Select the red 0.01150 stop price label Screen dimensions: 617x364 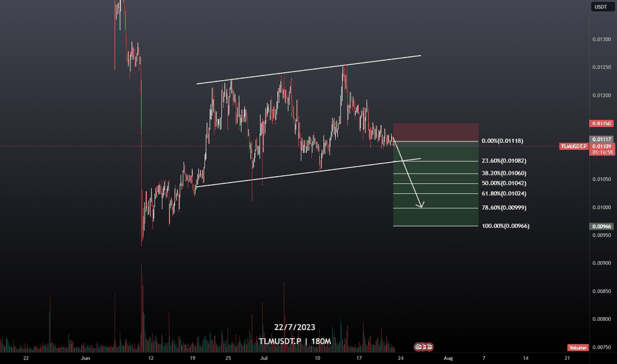602,124
